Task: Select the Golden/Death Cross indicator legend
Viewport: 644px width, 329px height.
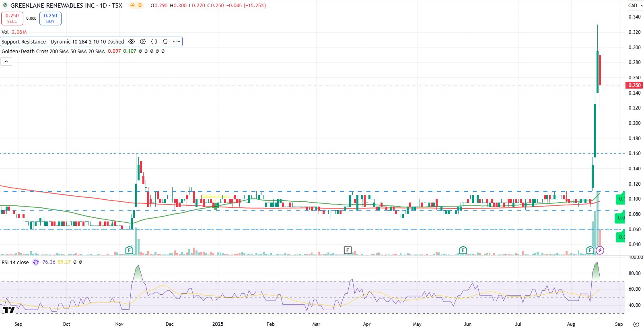Action: [x=53, y=51]
